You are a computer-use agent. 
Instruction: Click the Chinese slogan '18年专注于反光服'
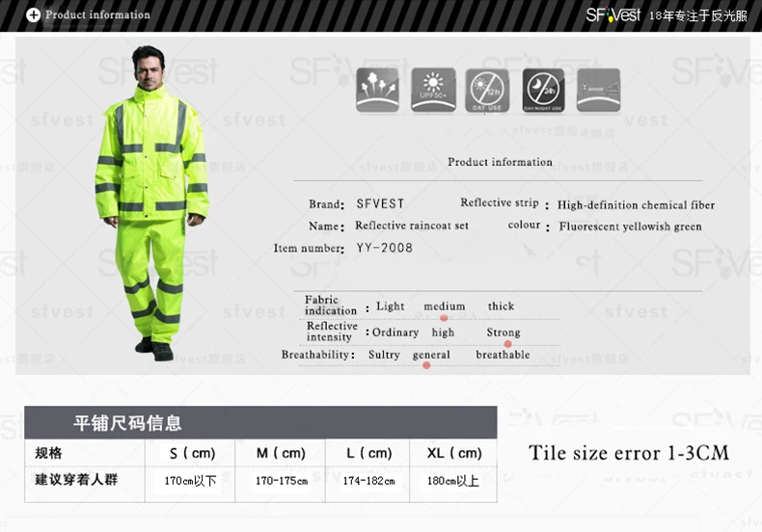(x=698, y=16)
